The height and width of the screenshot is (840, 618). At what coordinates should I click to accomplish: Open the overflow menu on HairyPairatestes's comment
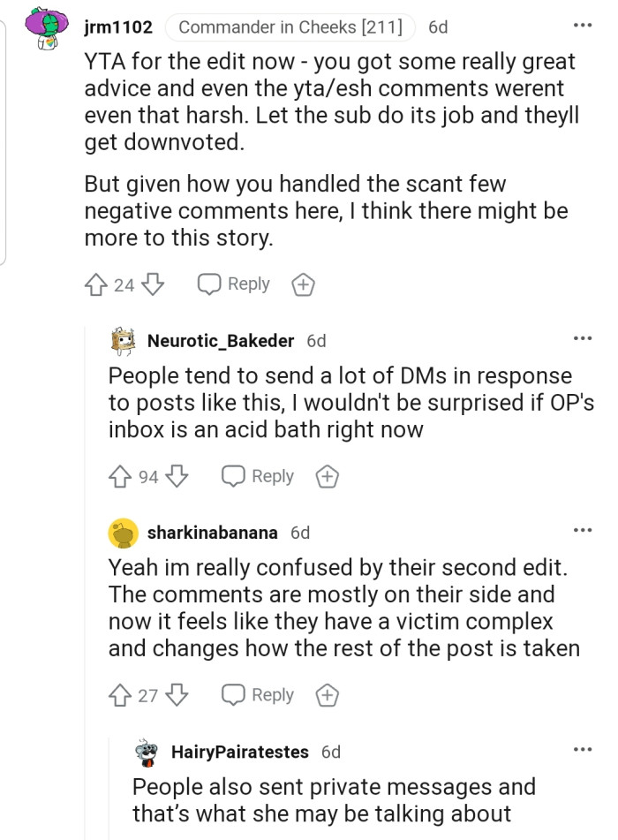[583, 750]
